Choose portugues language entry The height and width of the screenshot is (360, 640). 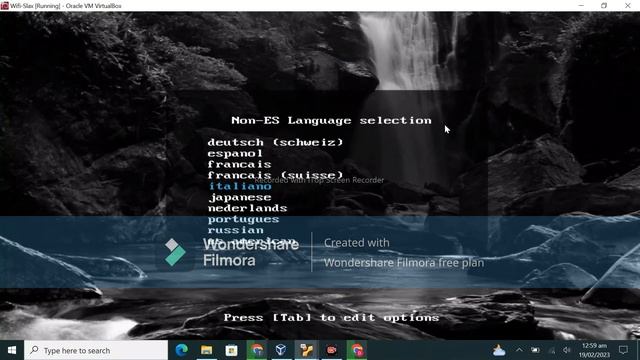(243, 219)
